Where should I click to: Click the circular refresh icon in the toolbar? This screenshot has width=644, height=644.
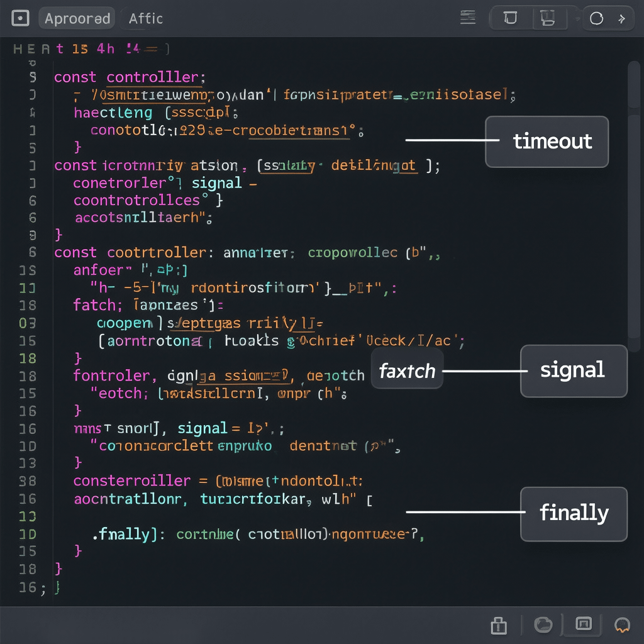point(596,18)
